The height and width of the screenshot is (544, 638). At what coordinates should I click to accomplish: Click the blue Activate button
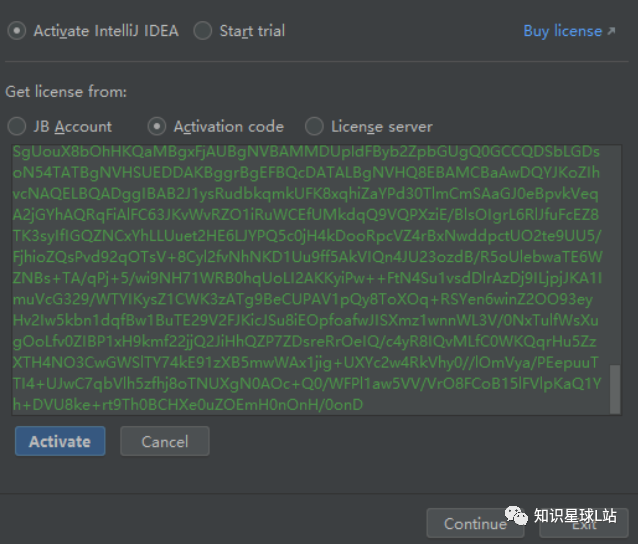coord(60,441)
